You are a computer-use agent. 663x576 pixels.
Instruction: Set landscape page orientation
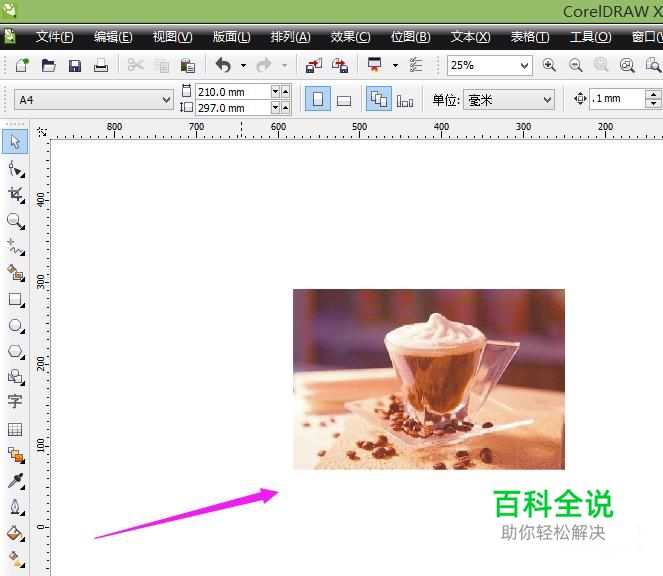pyautogui.click(x=344, y=101)
